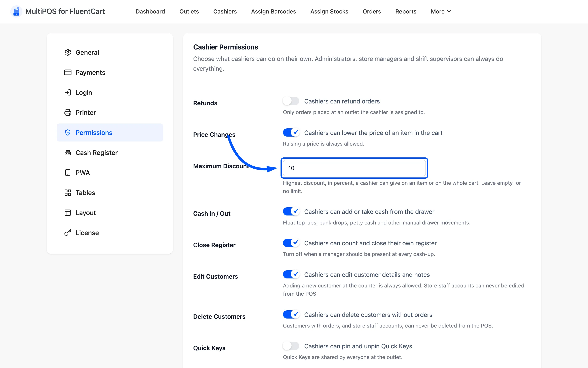The width and height of the screenshot is (588, 368).
Task: Focus the Maximum Discount input field
Action: [354, 168]
